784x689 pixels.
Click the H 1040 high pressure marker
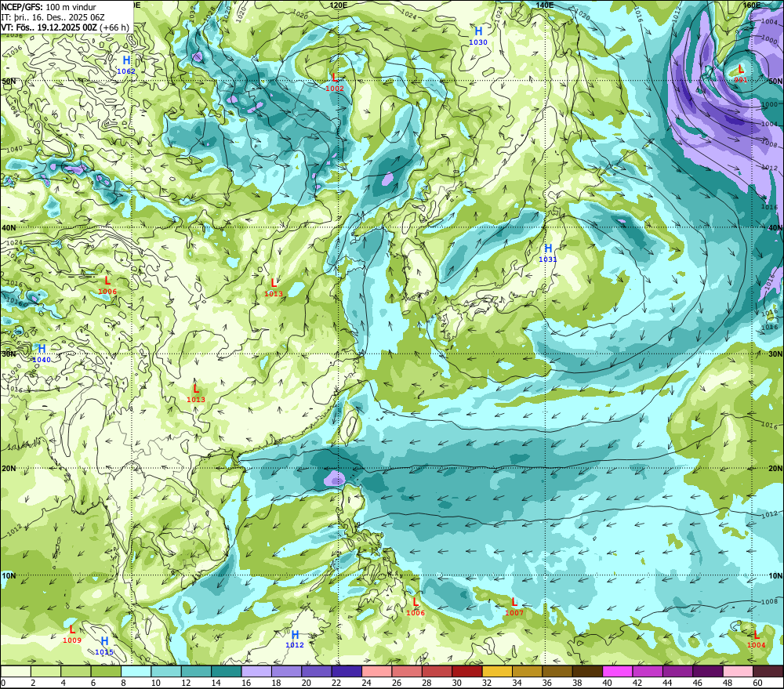[42, 354]
